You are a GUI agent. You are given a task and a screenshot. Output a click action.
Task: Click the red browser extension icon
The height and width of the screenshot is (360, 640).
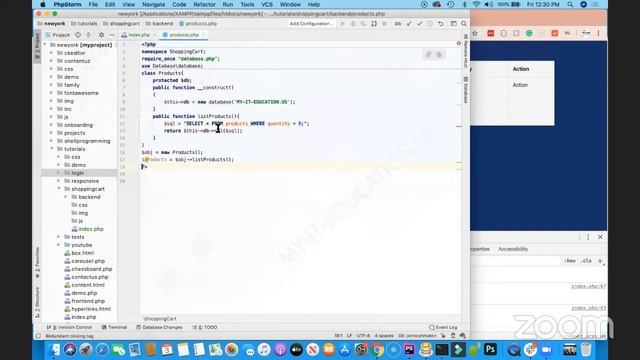click(x=491, y=33)
